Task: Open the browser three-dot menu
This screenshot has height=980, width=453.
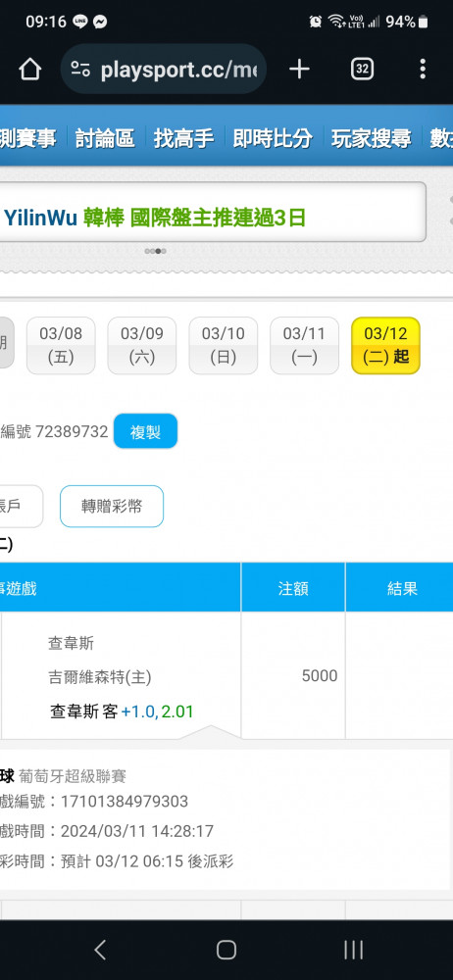Action: click(423, 70)
